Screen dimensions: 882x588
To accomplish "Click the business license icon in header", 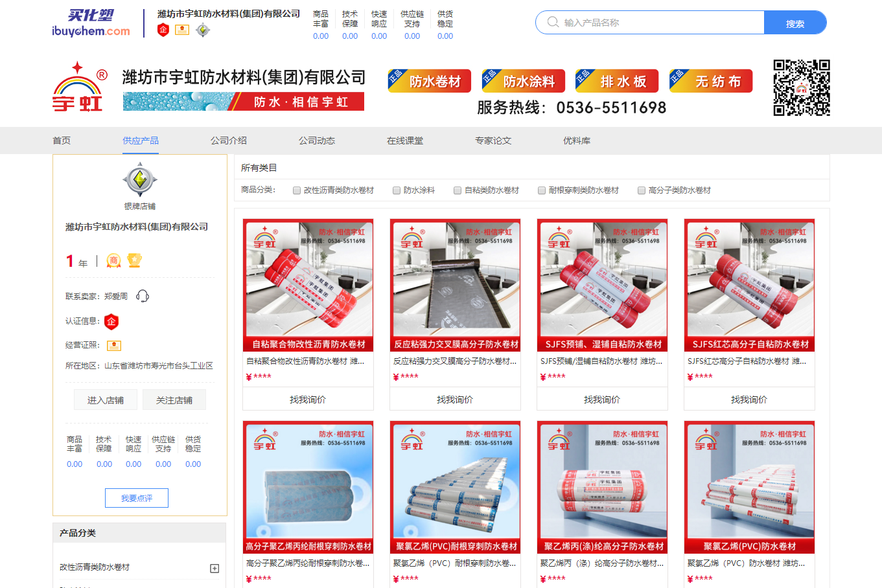I will (x=182, y=30).
